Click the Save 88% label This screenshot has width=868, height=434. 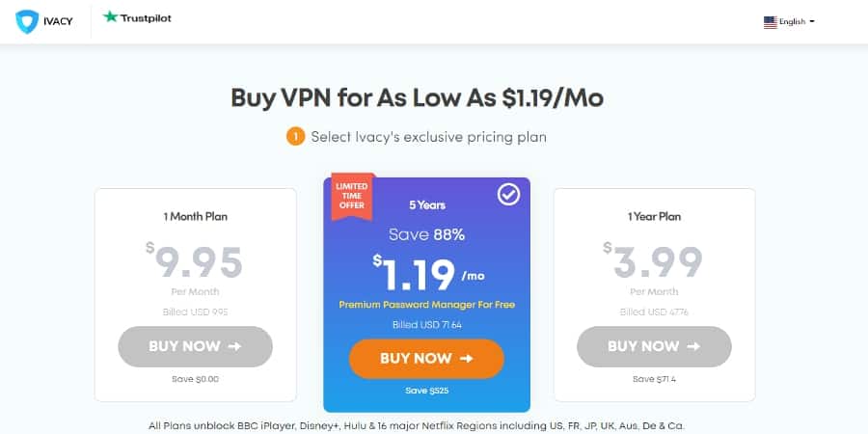[x=426, y=234]
